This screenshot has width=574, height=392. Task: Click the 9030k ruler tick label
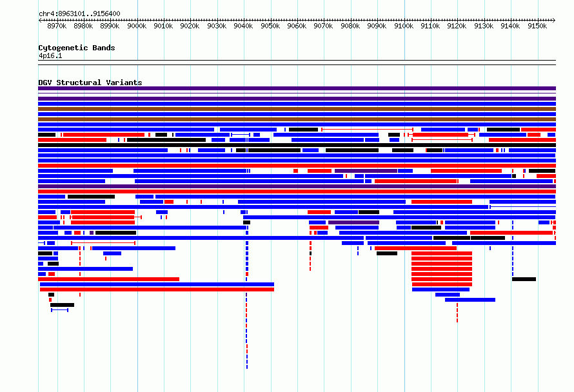coord(217,26)
